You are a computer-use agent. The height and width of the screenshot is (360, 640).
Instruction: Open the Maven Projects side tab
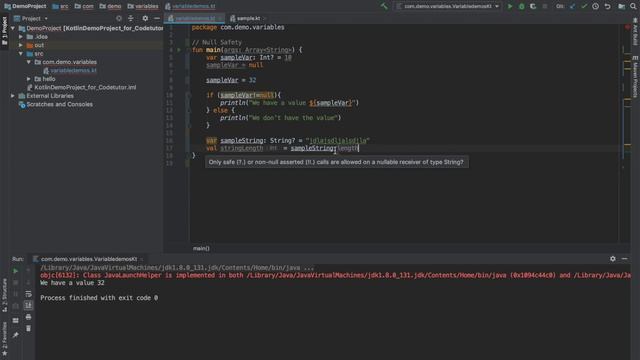pos(636,76)
